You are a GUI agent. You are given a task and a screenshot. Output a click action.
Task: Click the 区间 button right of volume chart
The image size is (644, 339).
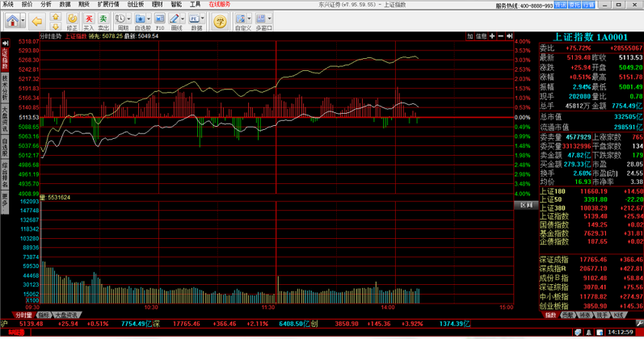[x=526, y=205]
